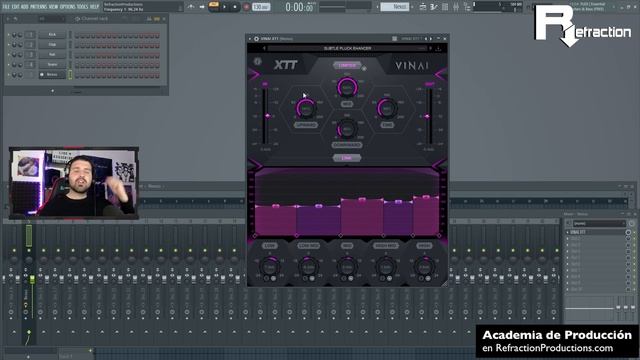640x360 pixels.
Task: Click the small icon beside Limiter
Action: click(364, 68)
